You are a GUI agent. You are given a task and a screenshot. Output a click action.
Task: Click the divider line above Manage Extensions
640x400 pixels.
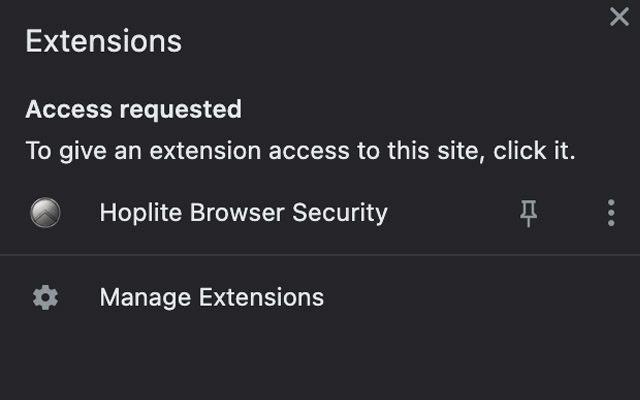[x=320, y=255]
